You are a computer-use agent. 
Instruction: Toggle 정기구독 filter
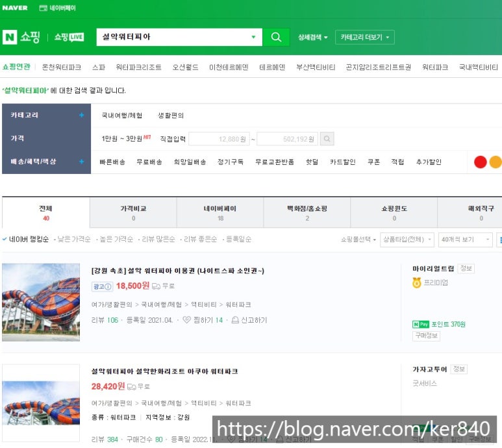[x=231, y=162]
